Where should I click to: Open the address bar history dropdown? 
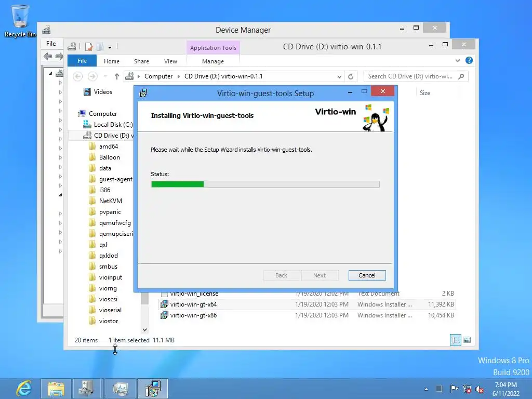click(339, 77)
